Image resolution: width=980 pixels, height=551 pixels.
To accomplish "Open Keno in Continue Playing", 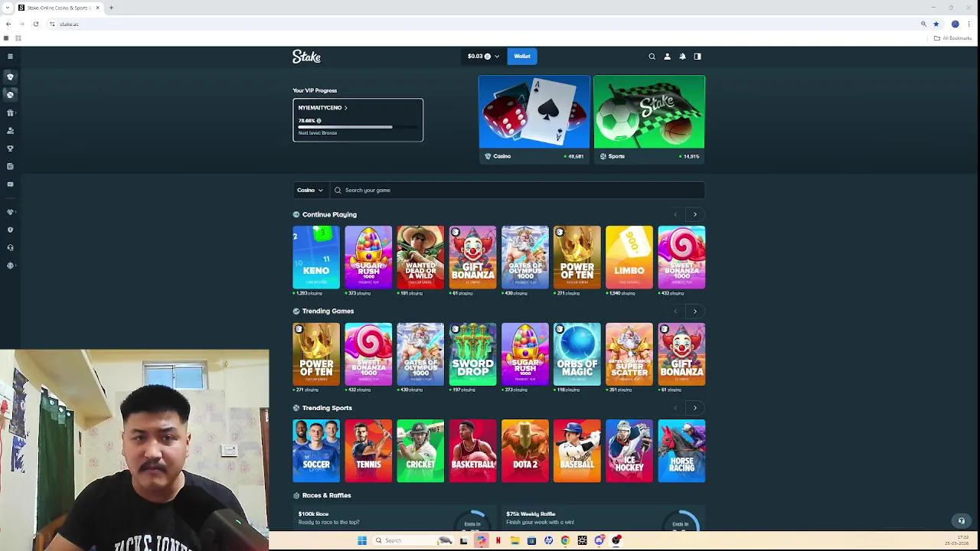I will 316,257.
